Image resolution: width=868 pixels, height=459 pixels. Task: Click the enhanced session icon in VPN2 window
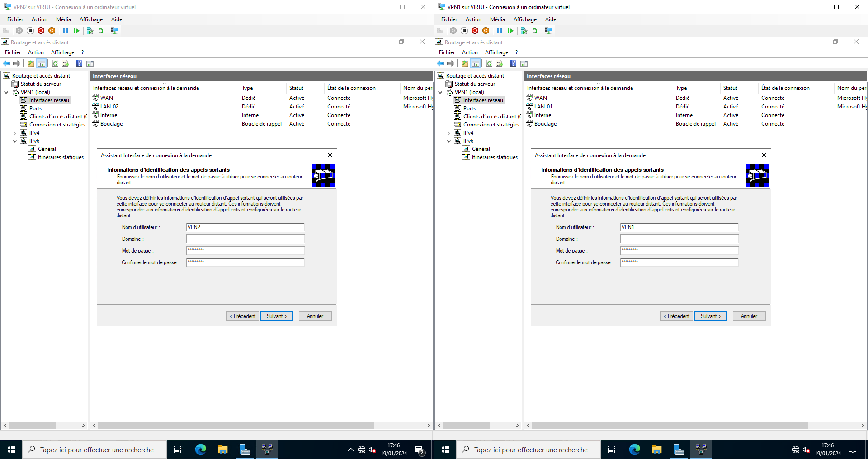coord(114,31)
